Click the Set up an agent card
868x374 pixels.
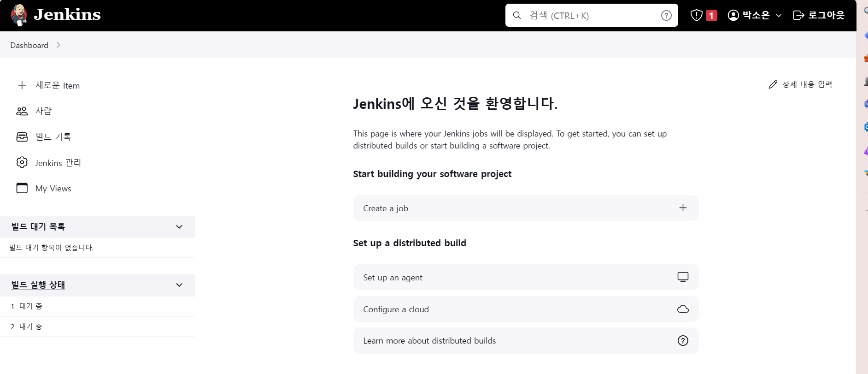click(x=526, y=277)
